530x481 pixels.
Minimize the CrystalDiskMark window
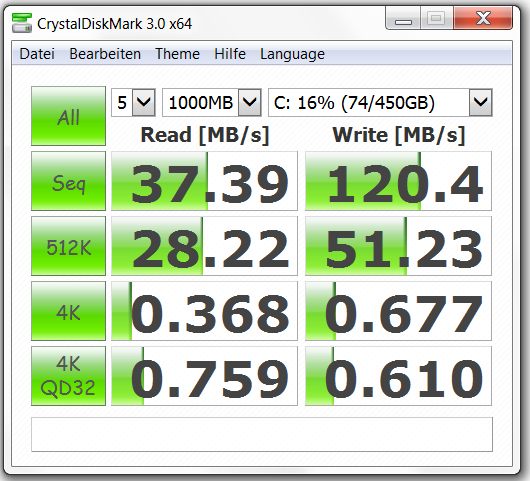[x=403, y=19]
